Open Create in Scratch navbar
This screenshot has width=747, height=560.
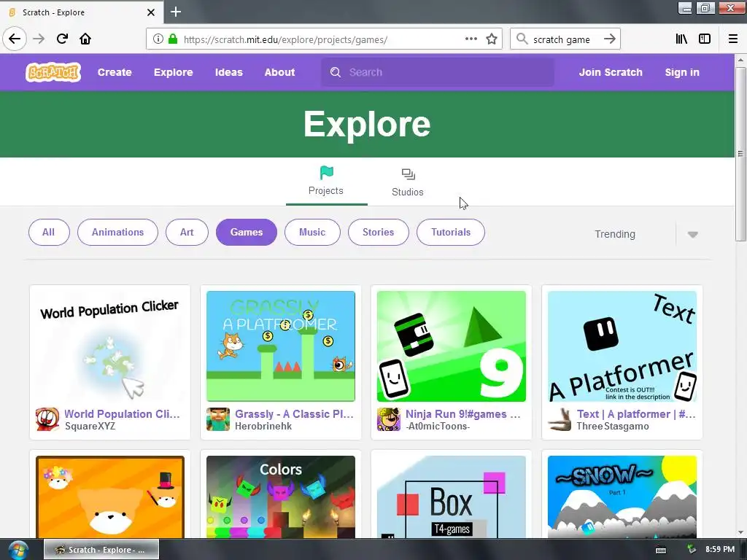point(115,72)
